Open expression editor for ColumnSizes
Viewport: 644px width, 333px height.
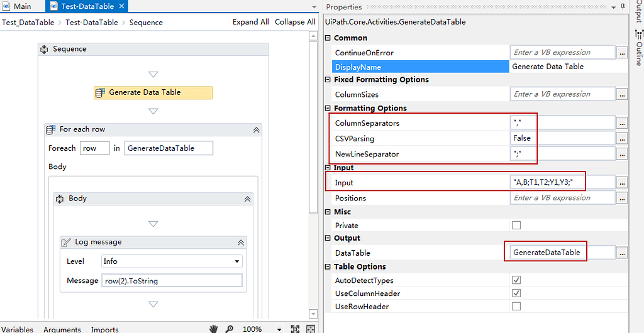[x=622, y=94]
